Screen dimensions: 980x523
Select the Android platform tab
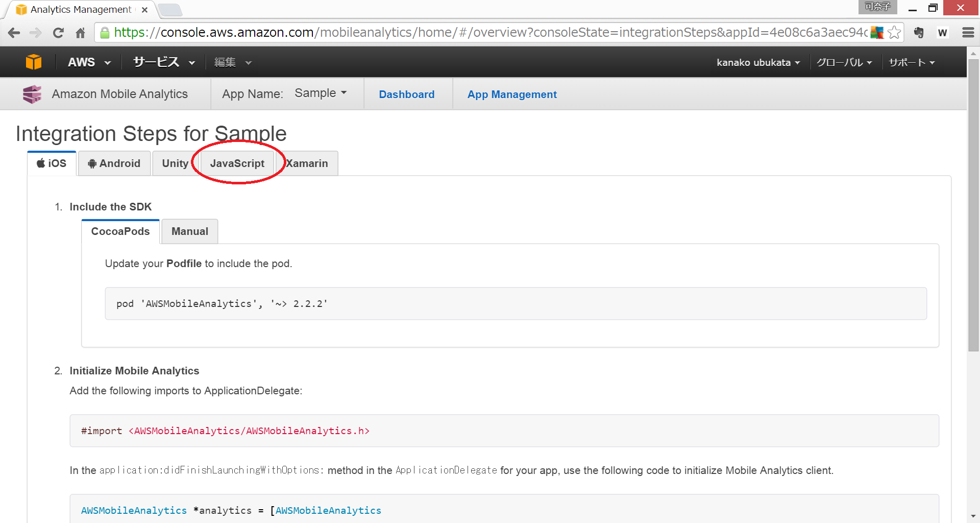tap(114, 163)
